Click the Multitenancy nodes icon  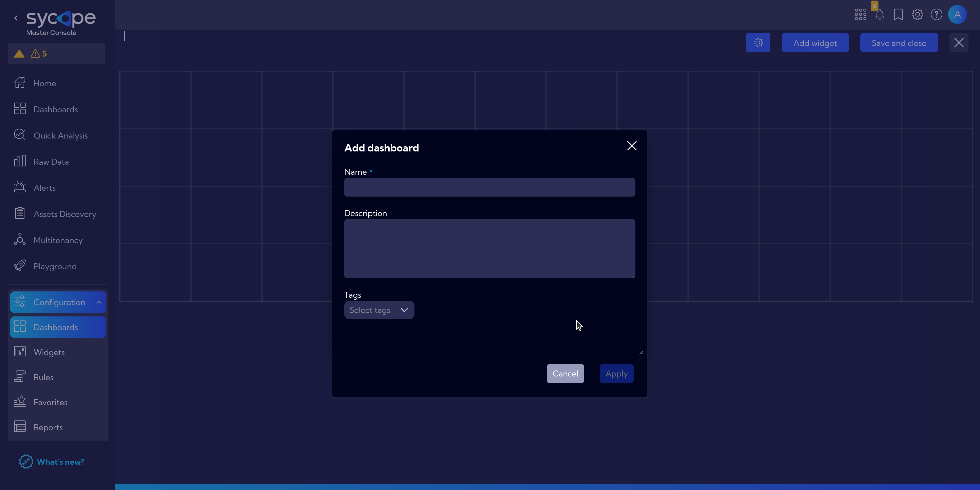pyautogui.click(x=20, y=239)
